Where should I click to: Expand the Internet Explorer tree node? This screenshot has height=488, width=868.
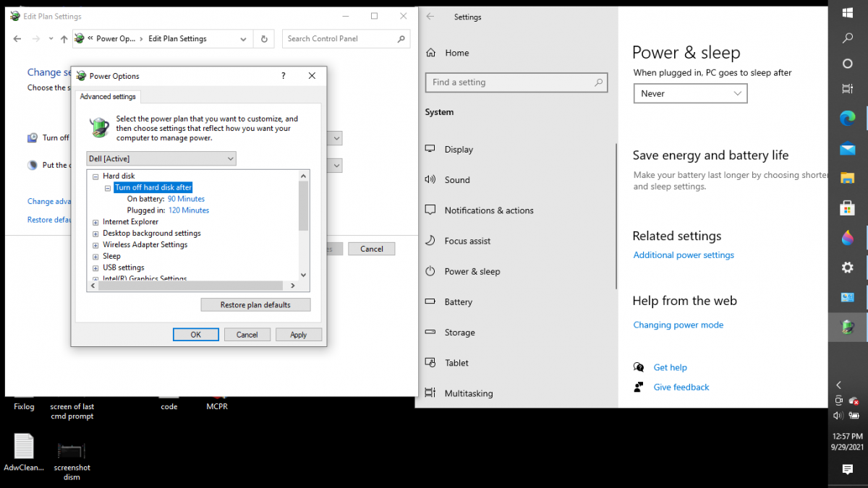pos(95,222)
